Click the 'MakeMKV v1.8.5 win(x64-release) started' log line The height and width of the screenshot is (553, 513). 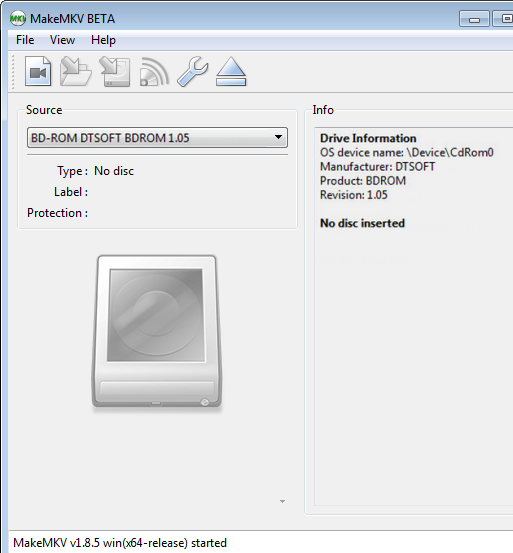click(120, 543)
